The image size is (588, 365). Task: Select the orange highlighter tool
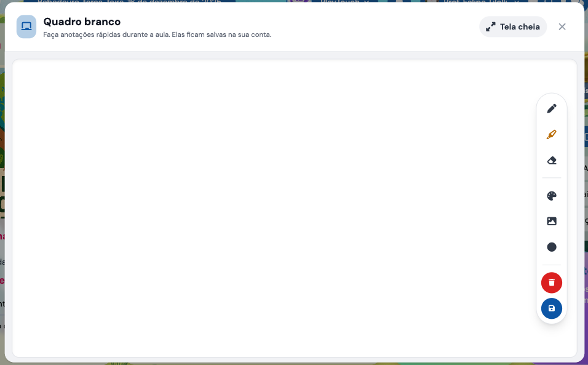tap(552, 135)
